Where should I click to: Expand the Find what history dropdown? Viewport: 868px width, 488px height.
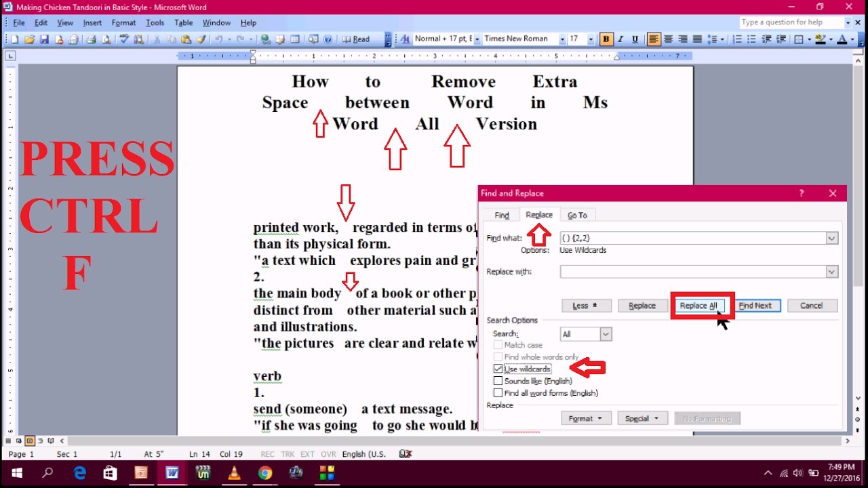coord(832,238)
